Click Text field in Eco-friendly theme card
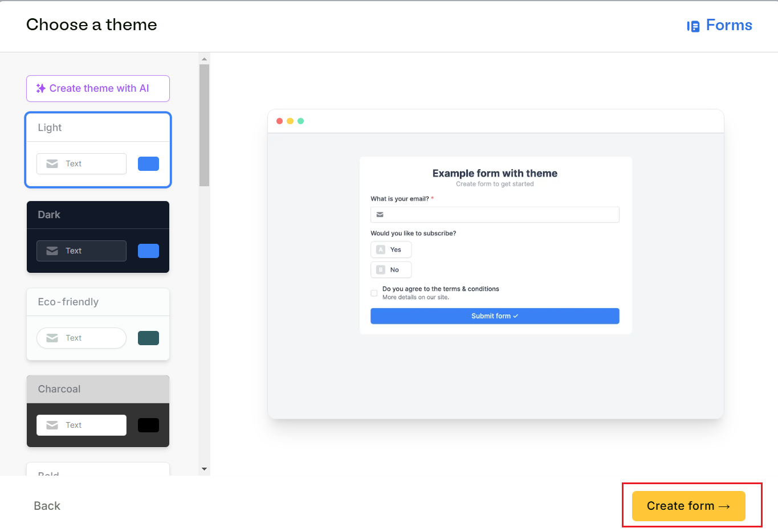Viewport: 778px width, 532px height. point(82,338)
